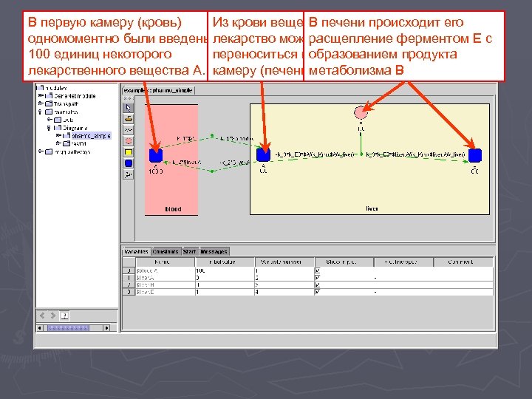532x399 pixels.
Task: Click the horizontal scrollbar thumb
Action: pos(68,328)
